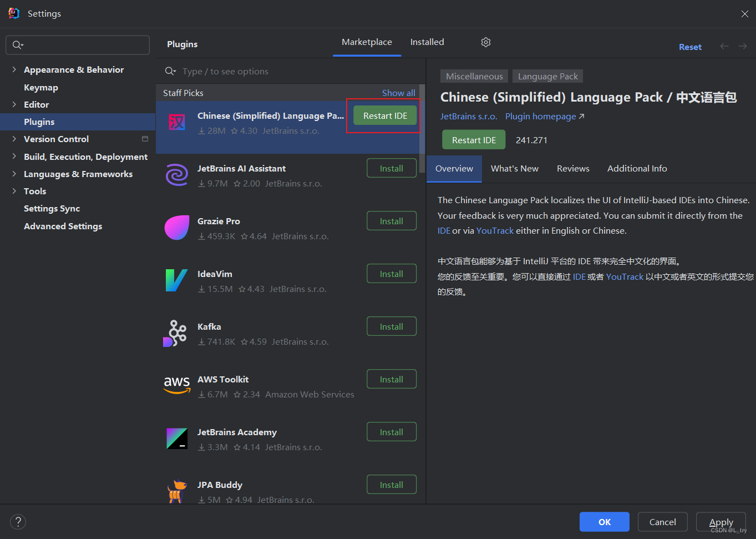Open the Reviews tab
756x539 pixels.
click(573, 169)
